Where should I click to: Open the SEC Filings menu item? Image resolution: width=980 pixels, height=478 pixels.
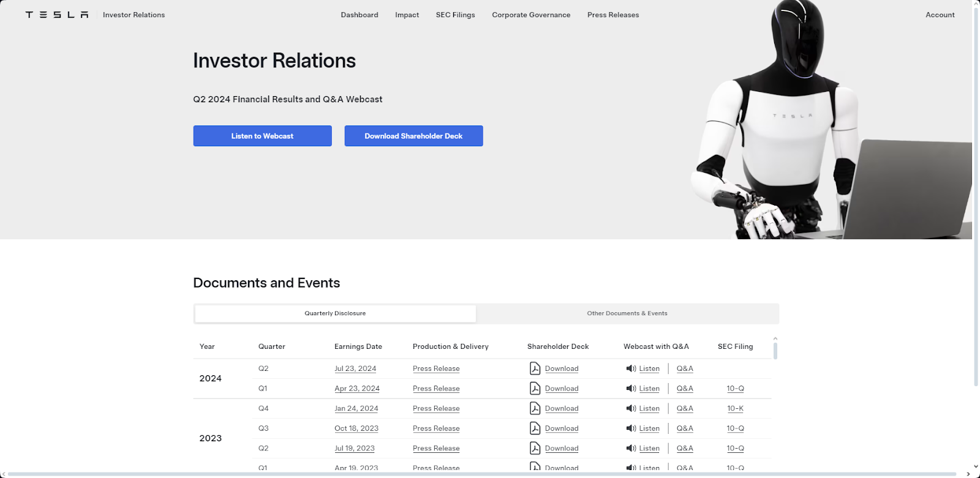click(x=455, y=15)
